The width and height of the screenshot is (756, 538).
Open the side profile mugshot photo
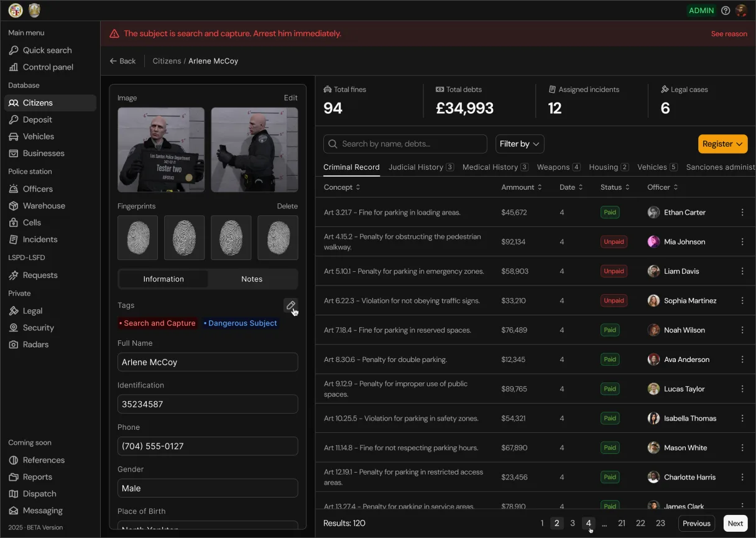pyautogui.click(x=254, y=150)
